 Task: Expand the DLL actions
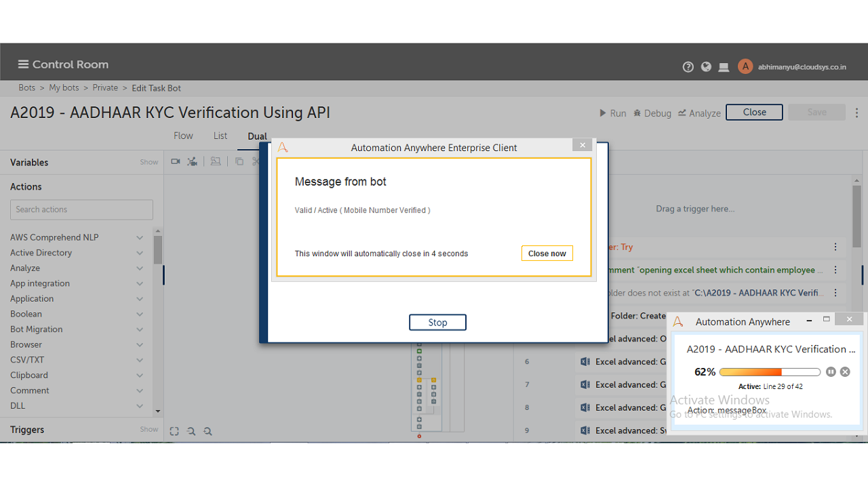[x=140, y=406]
